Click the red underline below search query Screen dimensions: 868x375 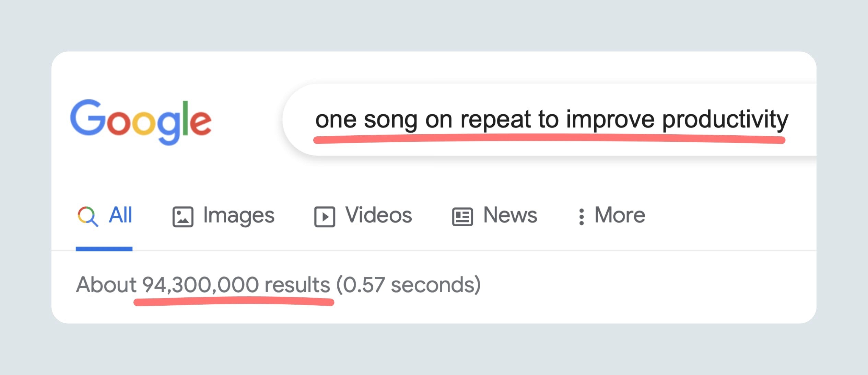coord(549,139)
